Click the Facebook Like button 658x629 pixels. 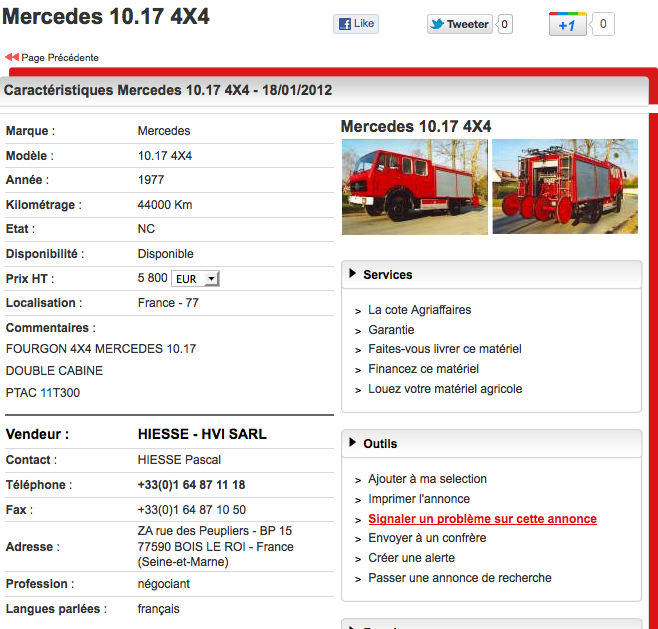[x=356, y=24]
